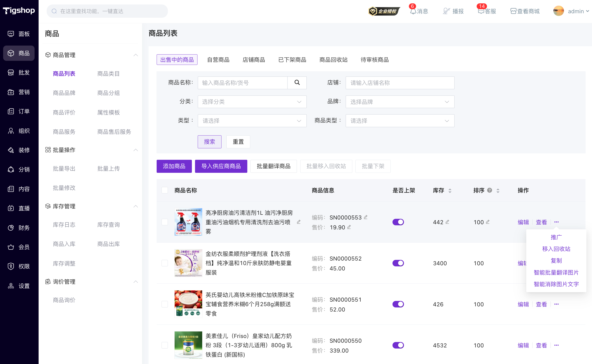
Task: Edit product code SN0000553 with pencil icon
Action: (366, 217)
